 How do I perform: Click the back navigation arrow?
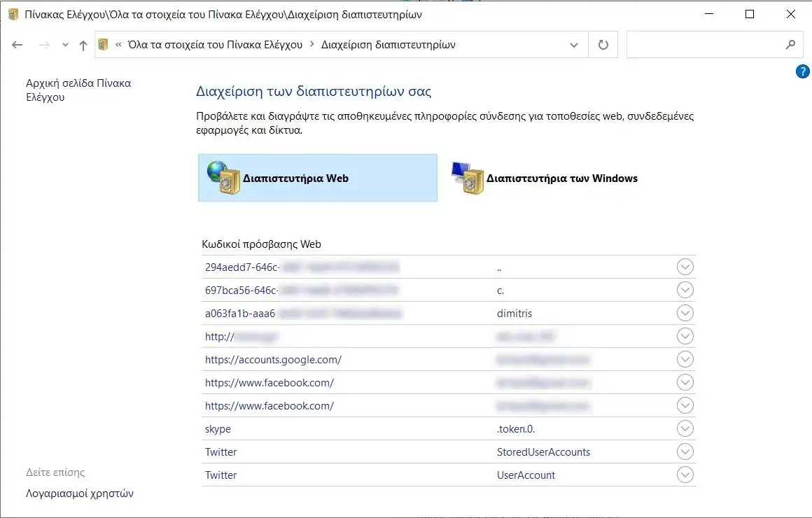[17, 44]
